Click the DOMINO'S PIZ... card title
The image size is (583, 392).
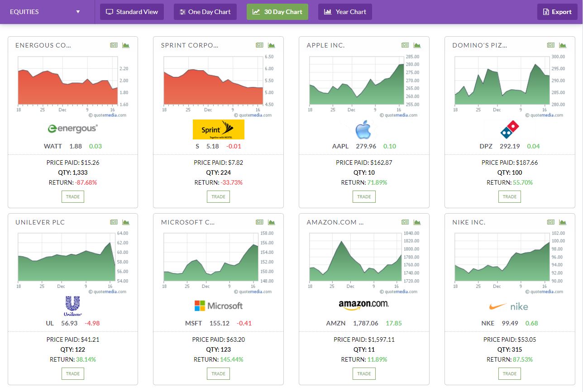[x=480, y=45]
